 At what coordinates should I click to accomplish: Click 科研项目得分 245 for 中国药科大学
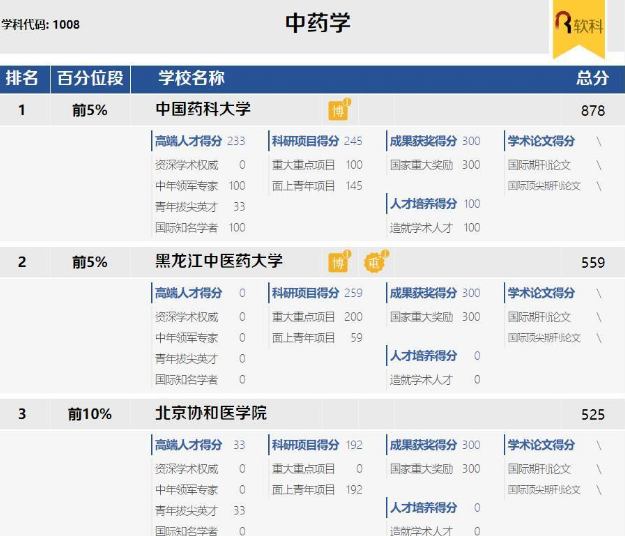[317, 141]
